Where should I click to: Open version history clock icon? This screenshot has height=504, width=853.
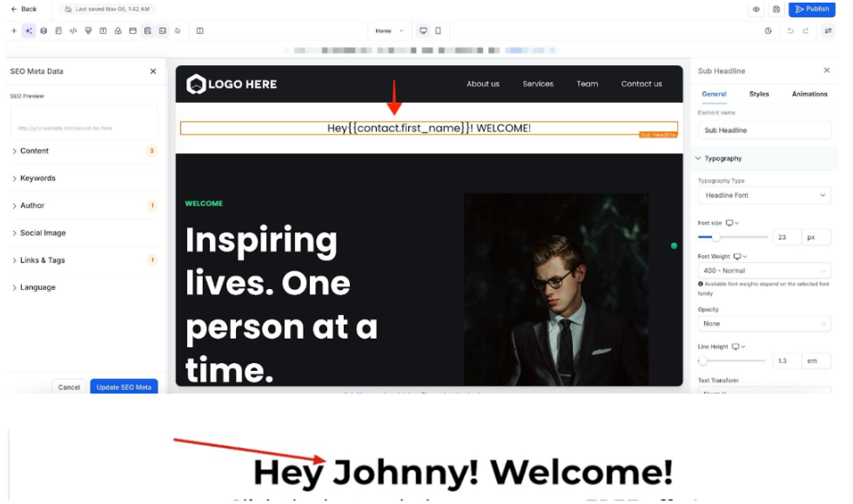(x=768, y=30)
